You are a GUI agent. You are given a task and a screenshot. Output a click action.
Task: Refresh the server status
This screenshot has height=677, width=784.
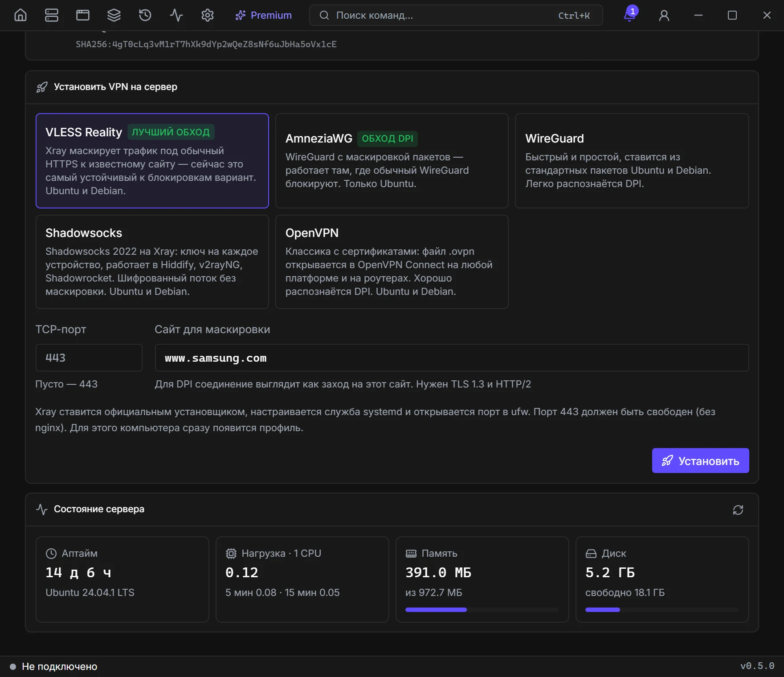(x=738, y=510)
